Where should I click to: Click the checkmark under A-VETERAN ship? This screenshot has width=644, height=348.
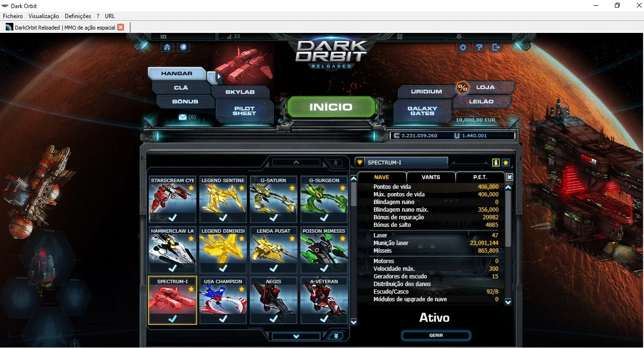tap(324, 319)
